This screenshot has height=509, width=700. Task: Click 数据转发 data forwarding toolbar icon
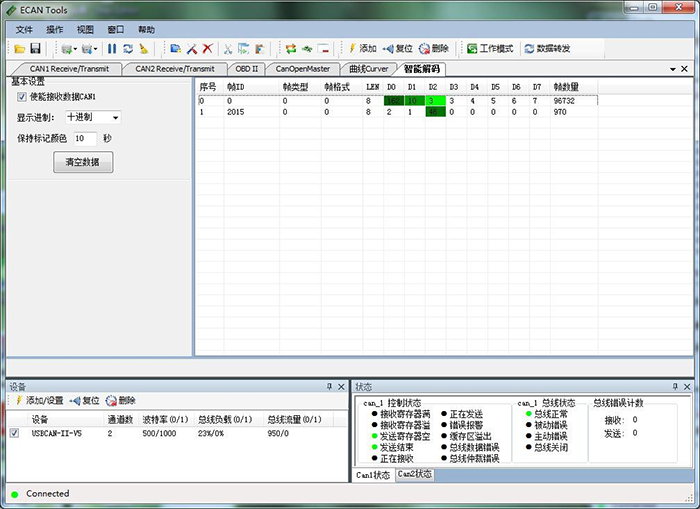[547, 48]
